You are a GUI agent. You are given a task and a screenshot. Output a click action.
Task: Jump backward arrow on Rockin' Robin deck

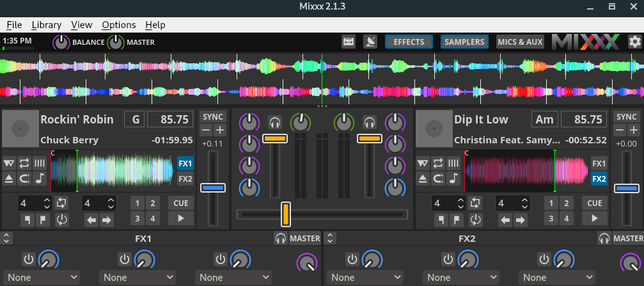(91, 220)
